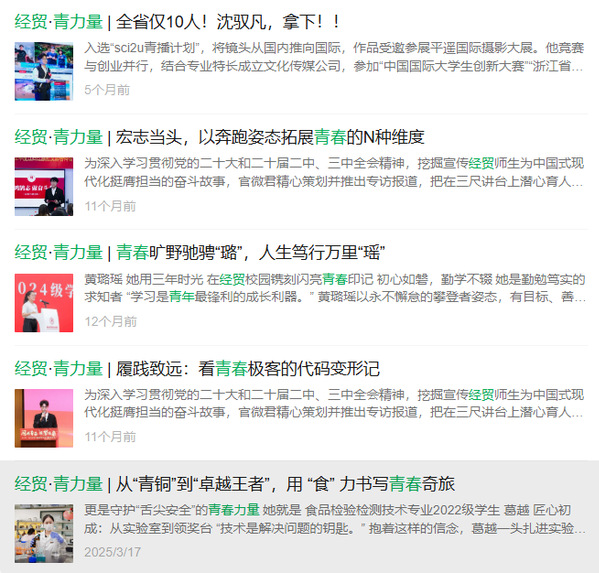
Task: Click 11个月前 under 宏志当头 article
Action: pos(110,206)
